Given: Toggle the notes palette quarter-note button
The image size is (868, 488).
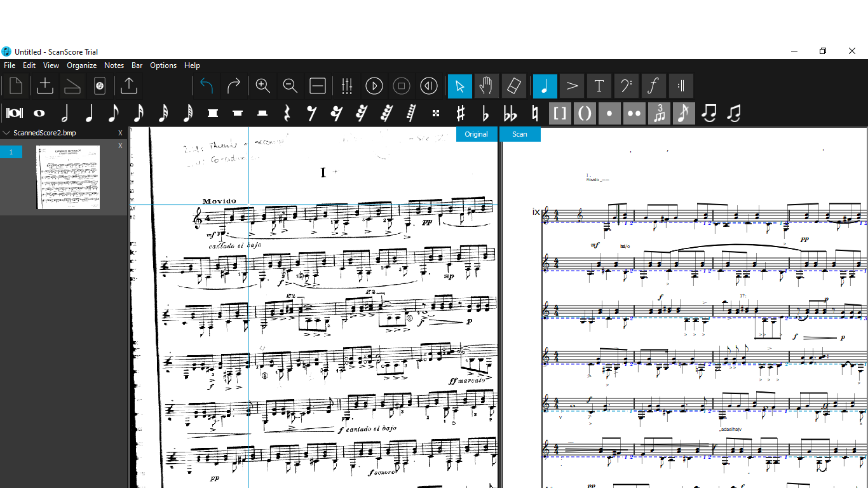Looking at the screenshot, I should (545, 86).
